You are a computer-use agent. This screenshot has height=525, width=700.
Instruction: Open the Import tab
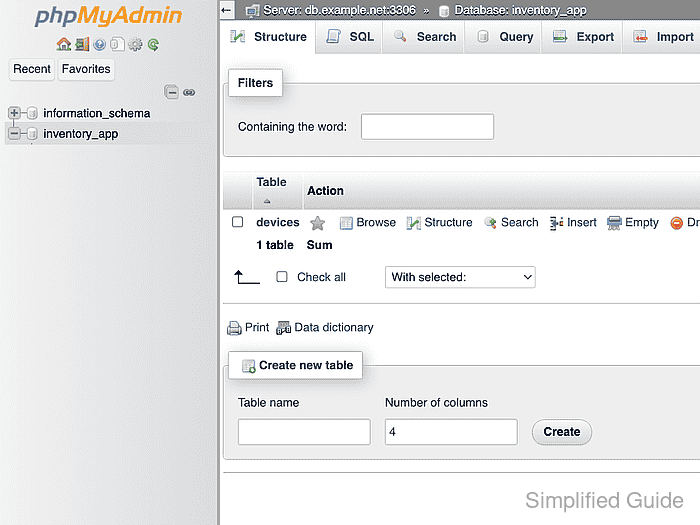click(662, 37)
